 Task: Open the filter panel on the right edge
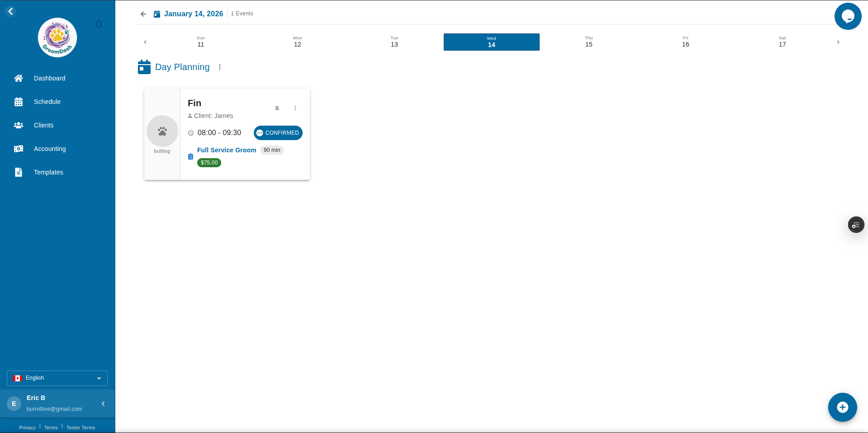[x=855, y=225]
